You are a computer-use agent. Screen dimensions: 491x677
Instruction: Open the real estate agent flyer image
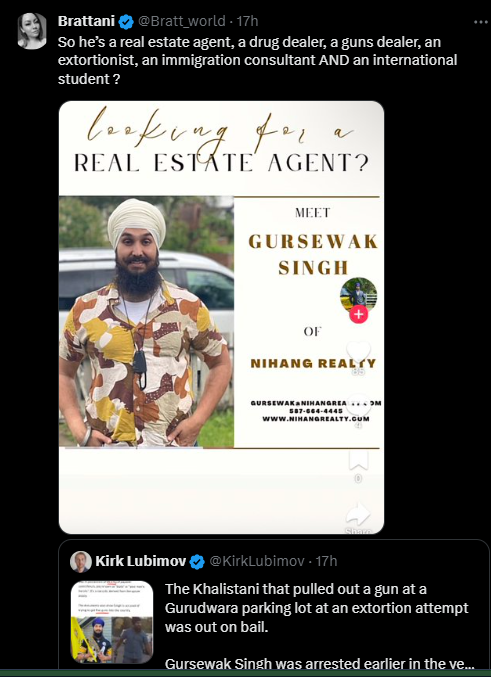click(x=221, y=317)
